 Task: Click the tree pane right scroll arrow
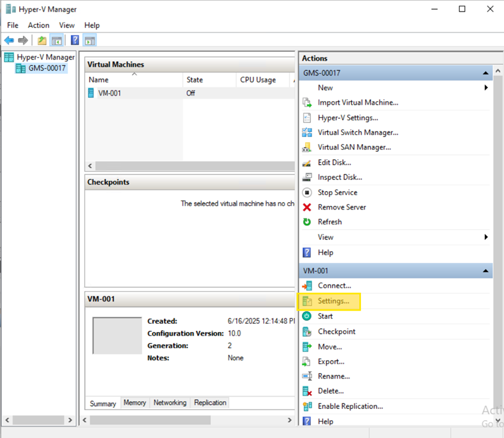coord(70,420)
